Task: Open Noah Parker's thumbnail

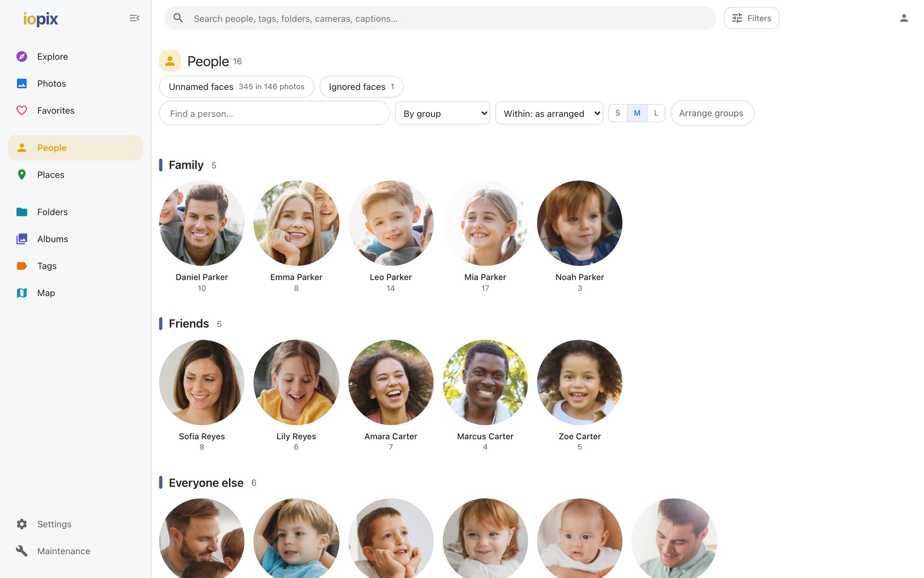Action: click(580, 223)
